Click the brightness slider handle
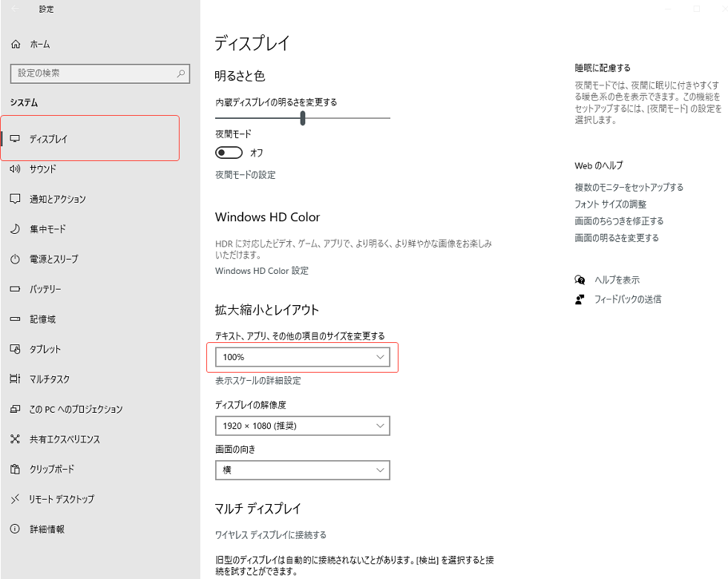 303,118
